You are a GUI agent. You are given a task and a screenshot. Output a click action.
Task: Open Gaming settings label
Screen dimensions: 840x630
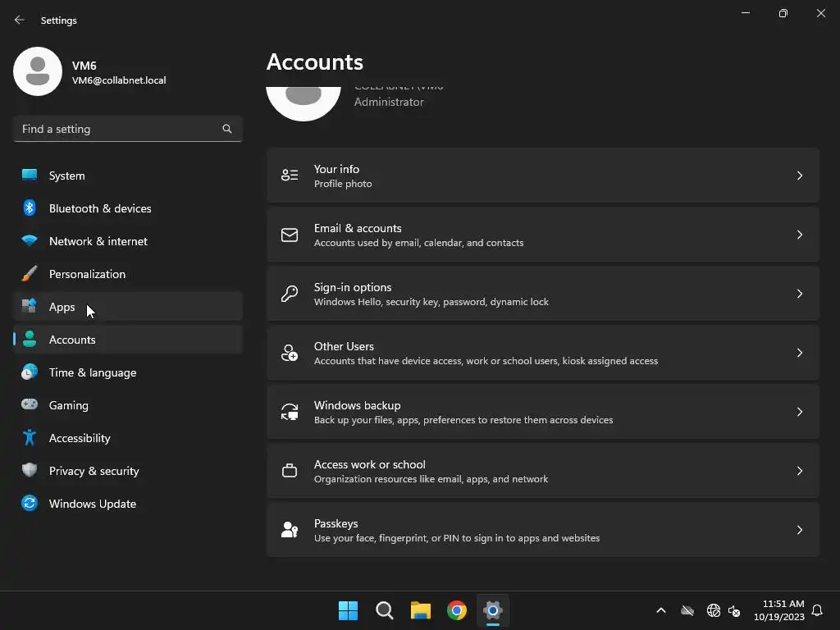[69, 405]
